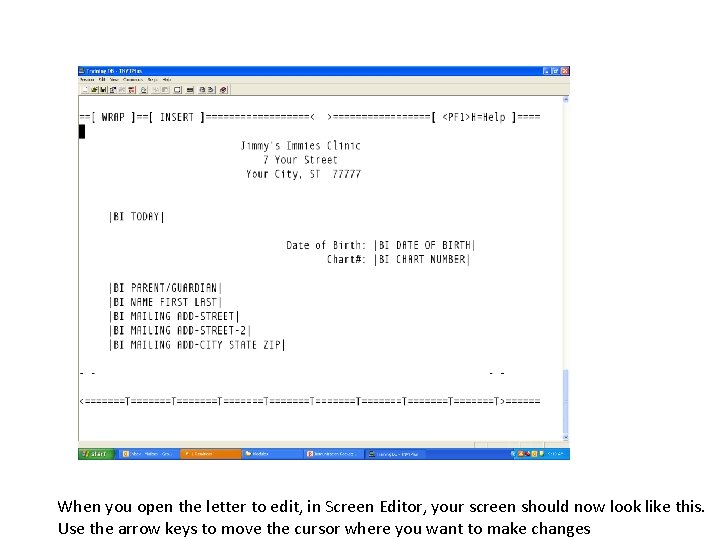Click the scrollbar up arrow

(566, 99)
